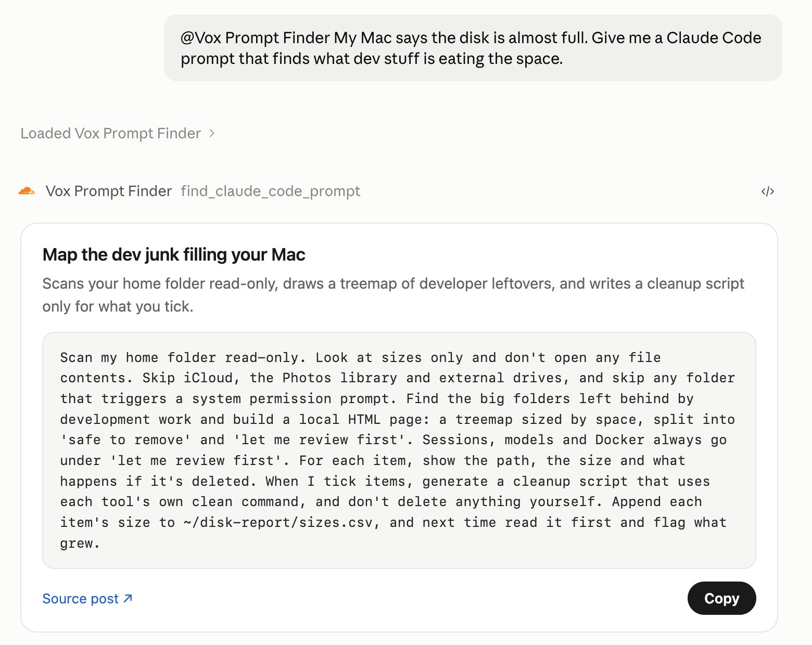Select the find_claude_code_prompt tool name
Image resolution: width=812 pixels, height=645 pixels.
270,191
